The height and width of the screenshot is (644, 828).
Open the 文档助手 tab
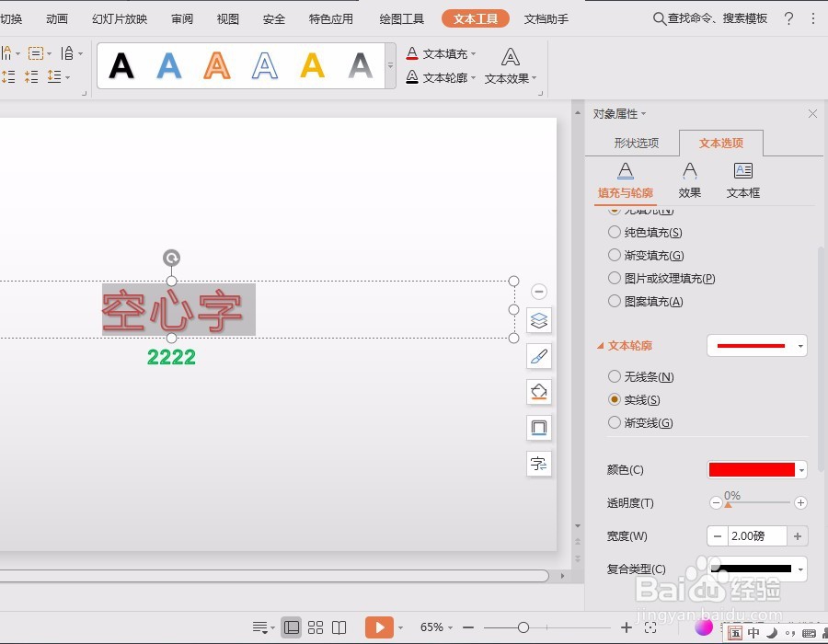(546, 19)
